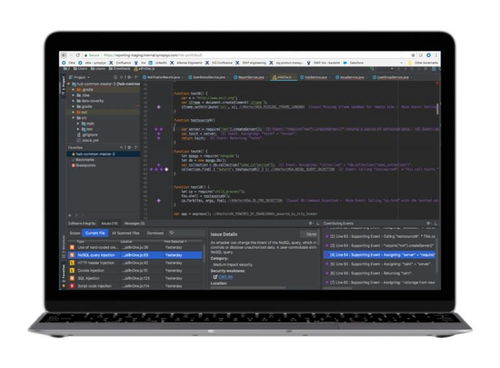Expand the src folder in tree

click(73, 118)
